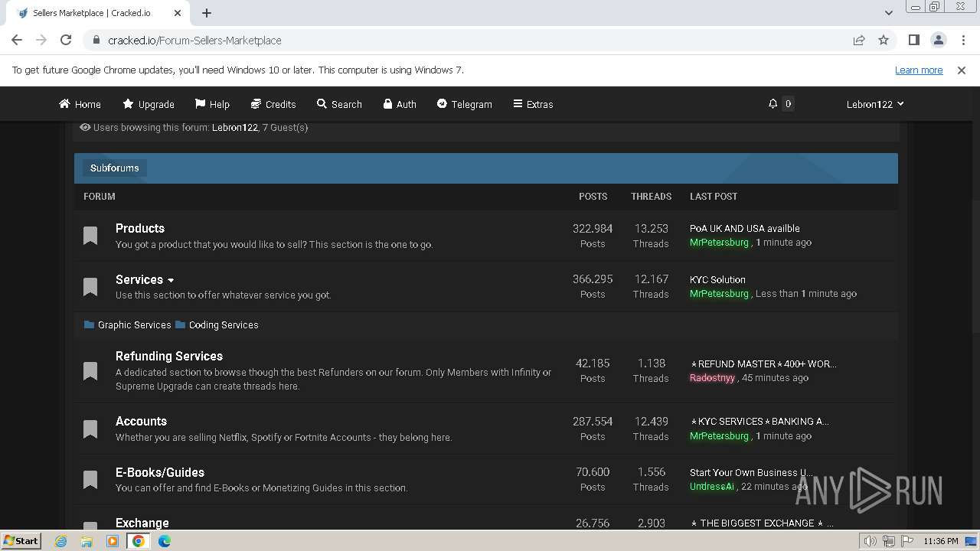Image resolution: width=980 pixels, height=551 pixels.
Task: Open the Auth page
Action: (400, 104)
